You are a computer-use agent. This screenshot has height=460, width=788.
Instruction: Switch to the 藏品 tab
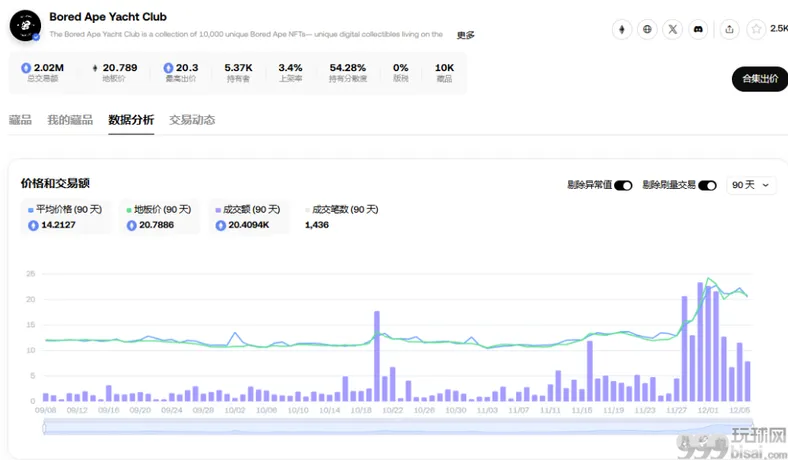[20, 120]
